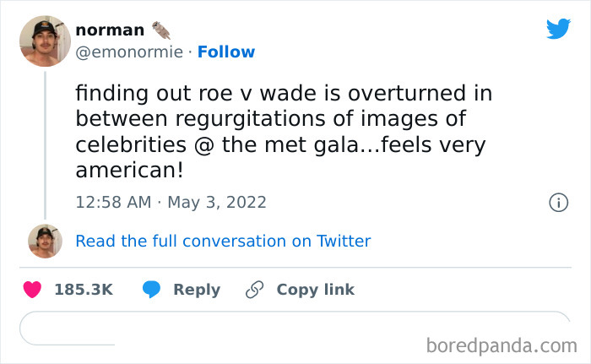Read the full conversation on Twitter

[x=223, y=242]
